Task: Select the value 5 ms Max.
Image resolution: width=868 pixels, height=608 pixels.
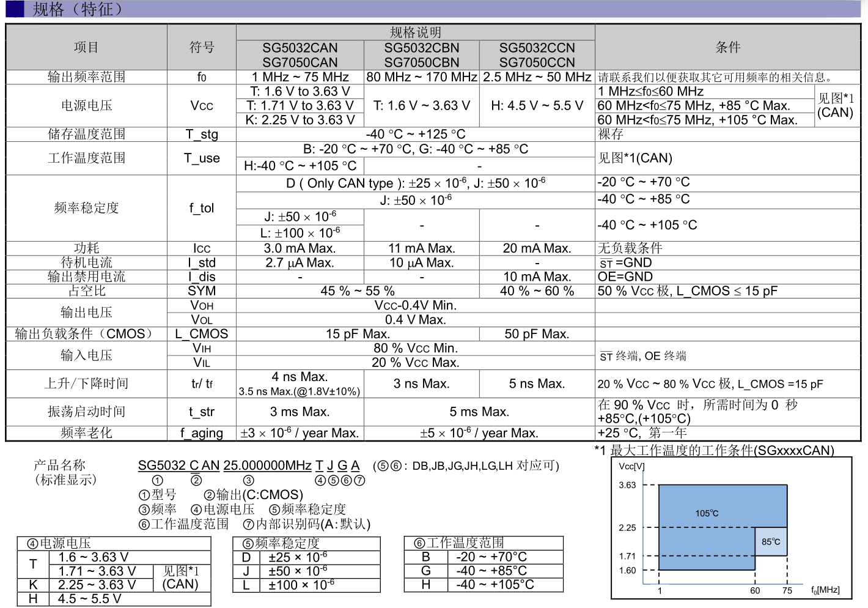Action: [480, 412]
